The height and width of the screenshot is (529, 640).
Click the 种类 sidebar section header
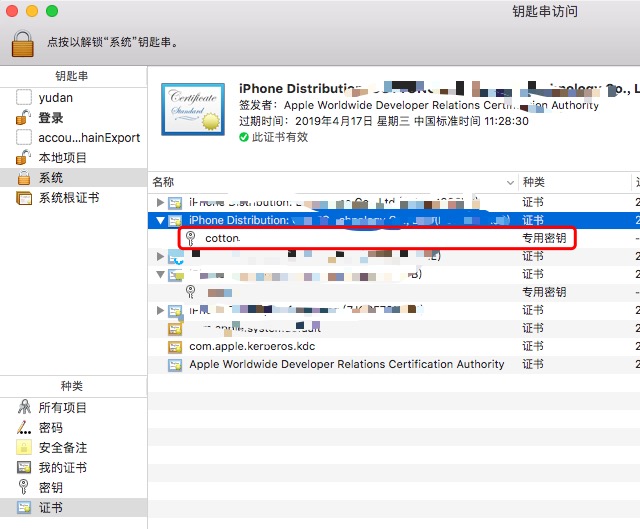[71, 386]
